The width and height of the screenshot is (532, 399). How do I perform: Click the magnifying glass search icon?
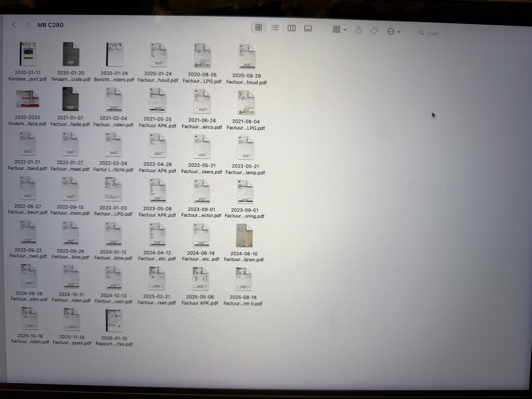pos(421,33)
